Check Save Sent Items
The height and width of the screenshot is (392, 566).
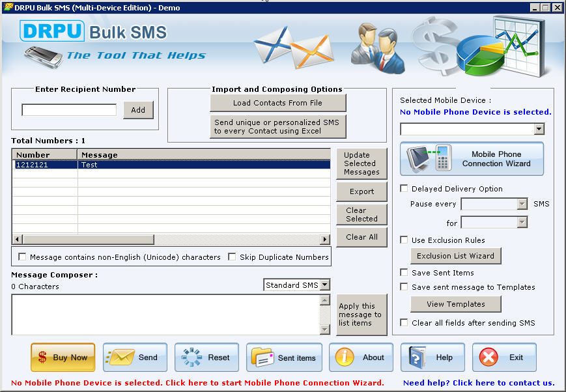click(404, 273)
